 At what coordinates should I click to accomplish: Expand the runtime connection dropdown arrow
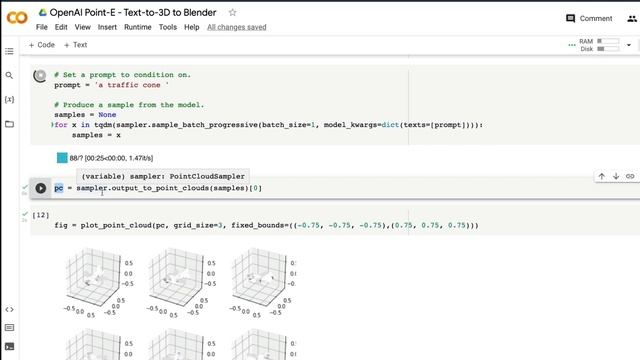629,45
